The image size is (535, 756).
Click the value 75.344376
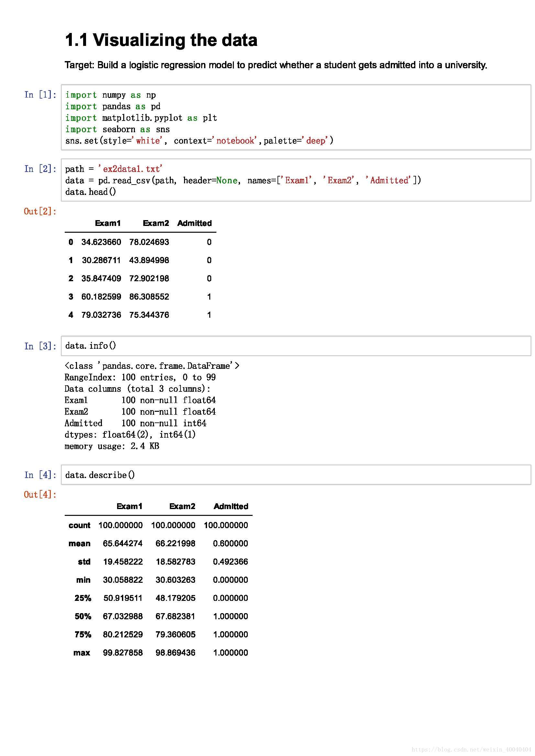point(149,315)
